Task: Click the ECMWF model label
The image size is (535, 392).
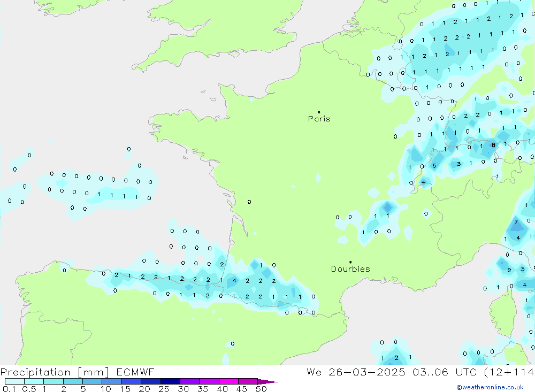Action: (x=135, y=372)
